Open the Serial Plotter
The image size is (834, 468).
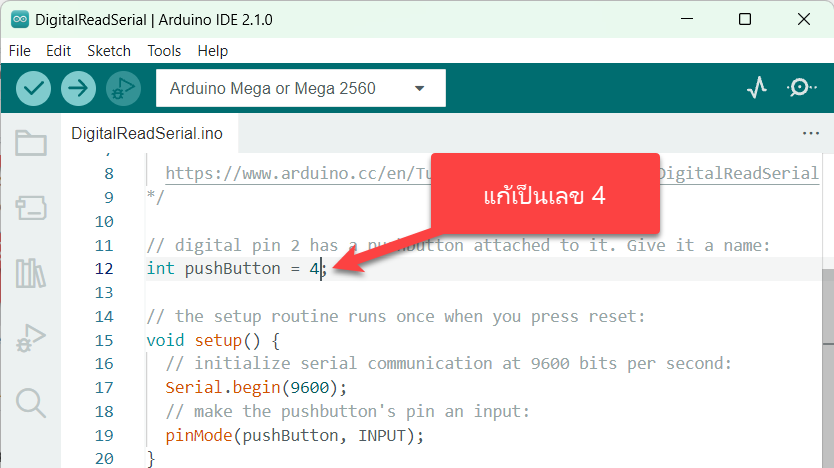point(757,88)
